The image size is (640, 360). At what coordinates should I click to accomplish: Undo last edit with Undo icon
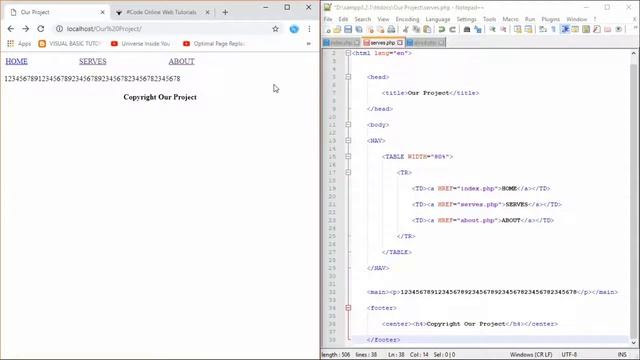[441, 29]
